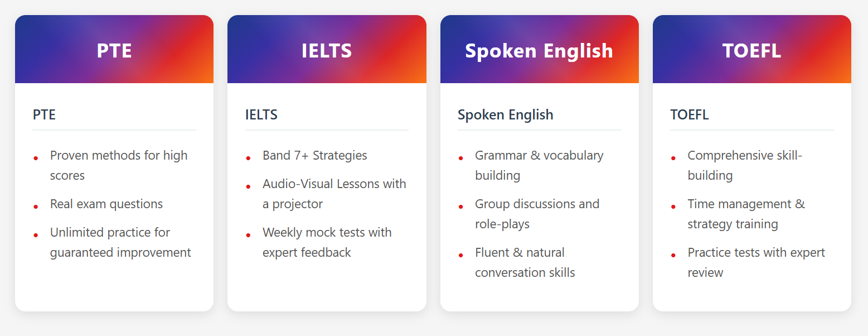Click the IELTS subheading below the banner
This screenshot has width=868, height=336.
(261, 115)
